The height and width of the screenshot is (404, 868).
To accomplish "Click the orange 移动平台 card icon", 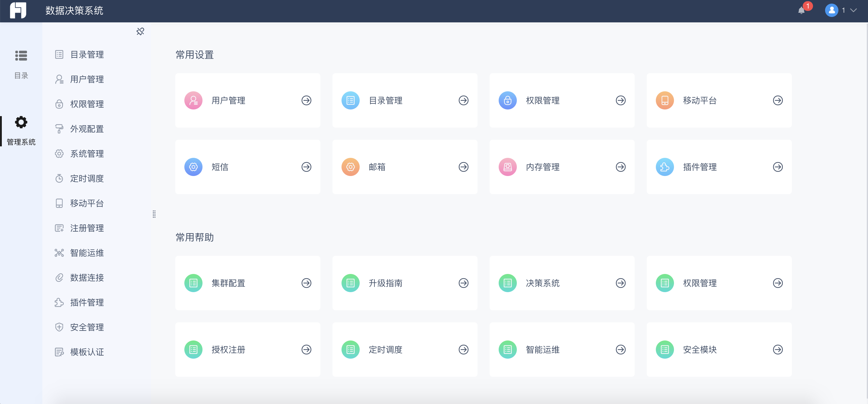I will pyautogui.click(x=665, y=100).
